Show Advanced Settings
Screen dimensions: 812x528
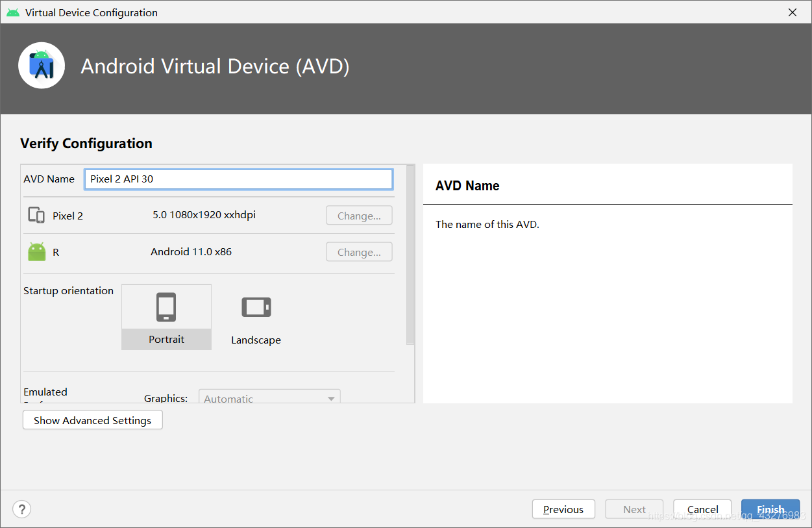pos(93,420)
